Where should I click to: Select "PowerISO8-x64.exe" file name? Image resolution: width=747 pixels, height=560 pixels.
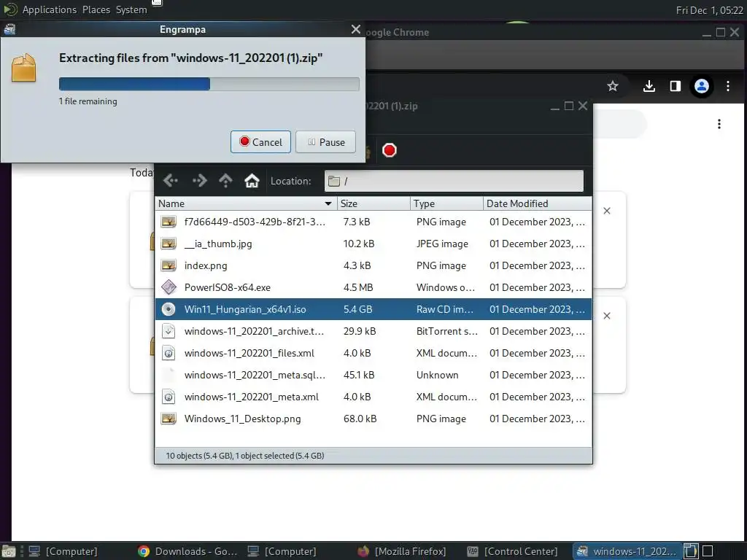point(228,287)
